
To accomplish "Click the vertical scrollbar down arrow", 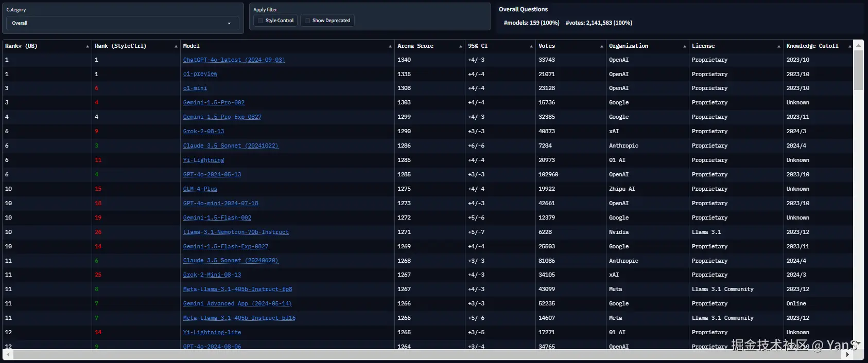I will tap(858, 343).
